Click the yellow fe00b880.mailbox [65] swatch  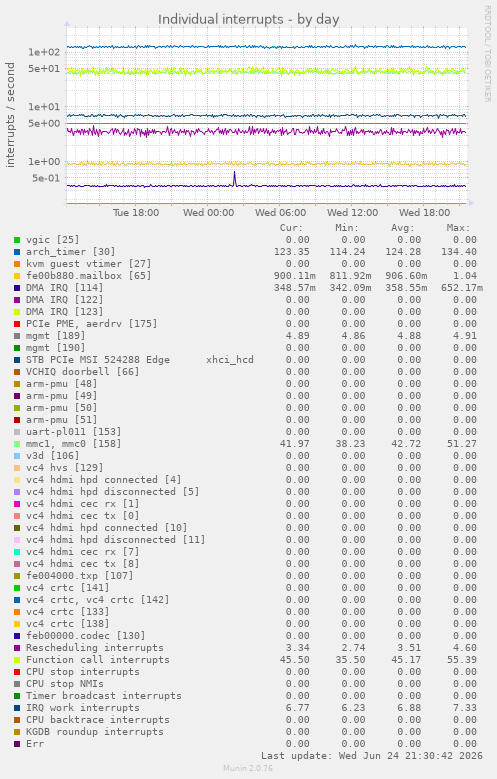(17, 276)
